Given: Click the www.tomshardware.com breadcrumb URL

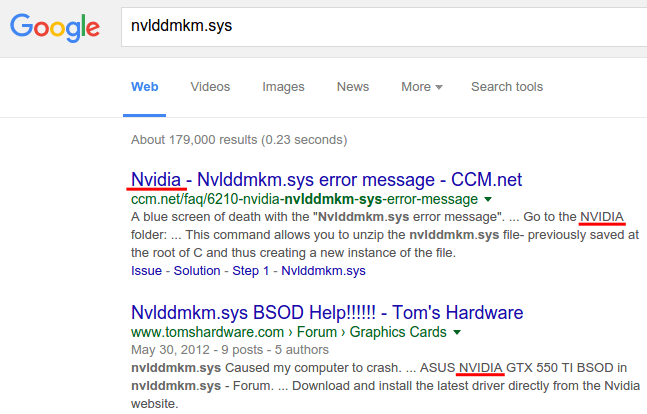Looking at the screenshot, I should 288,332.
